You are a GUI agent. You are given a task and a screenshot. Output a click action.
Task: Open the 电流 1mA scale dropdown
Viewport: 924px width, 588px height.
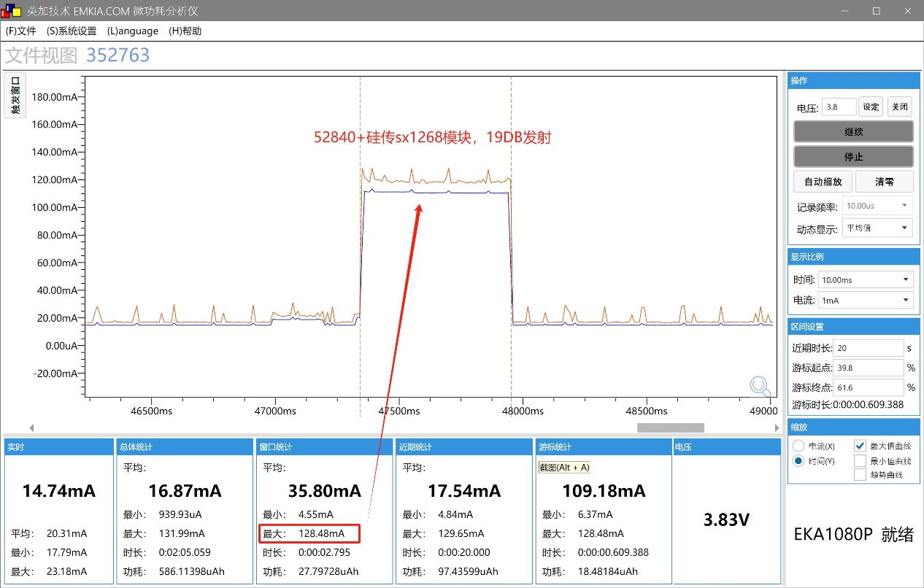[x=866, y=300]
